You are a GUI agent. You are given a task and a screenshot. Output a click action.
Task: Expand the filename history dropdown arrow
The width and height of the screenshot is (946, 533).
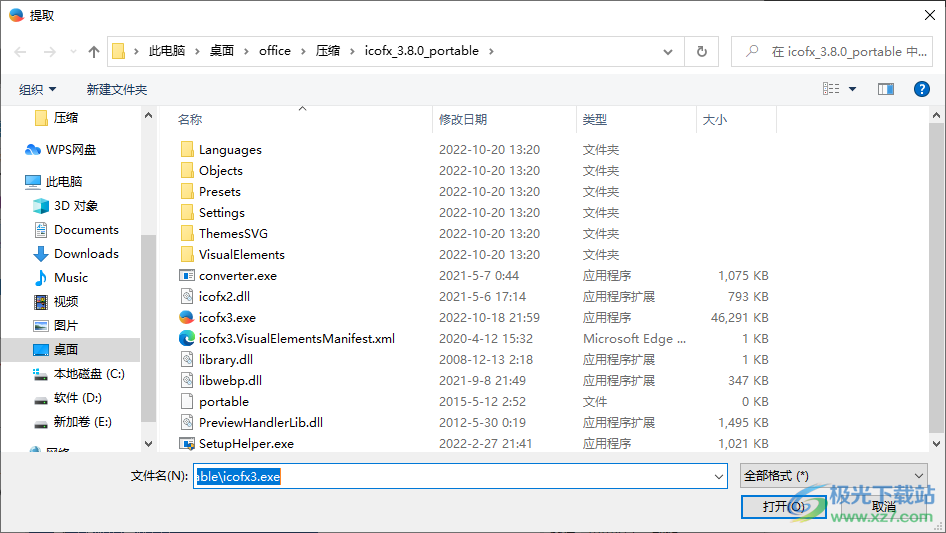pos(719,476)
